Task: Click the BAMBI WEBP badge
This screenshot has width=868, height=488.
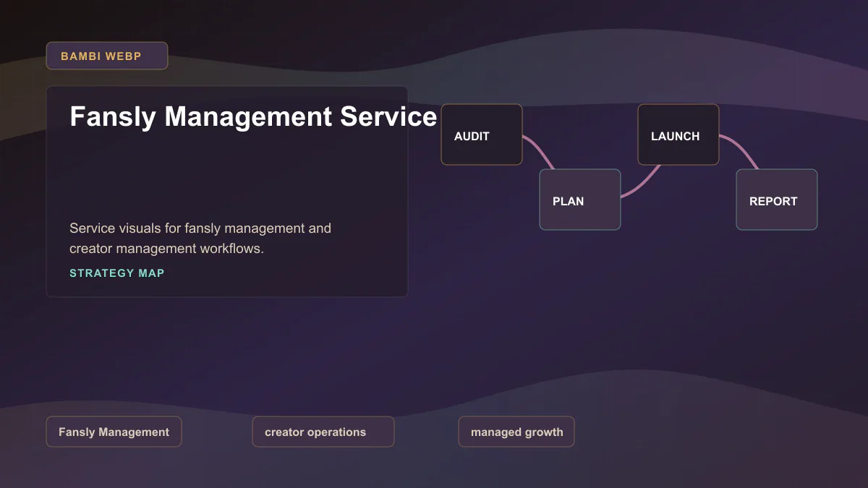Action: point(107,56)
